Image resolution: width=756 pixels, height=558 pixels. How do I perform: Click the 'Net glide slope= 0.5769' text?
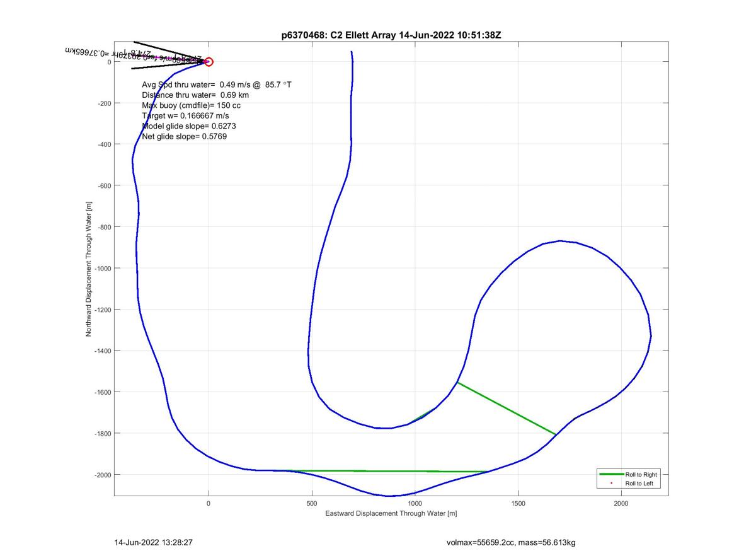184,136
